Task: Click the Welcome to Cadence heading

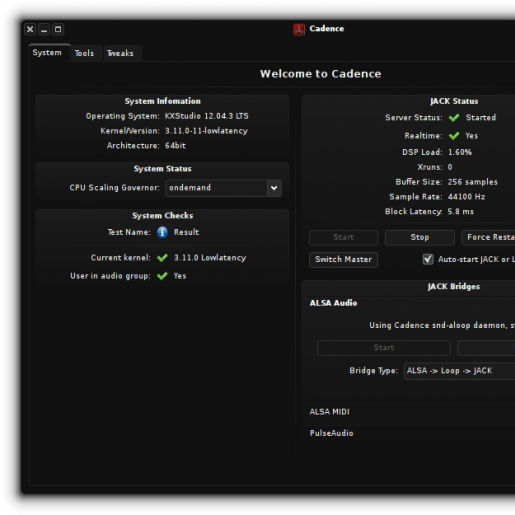Action: 320,74
